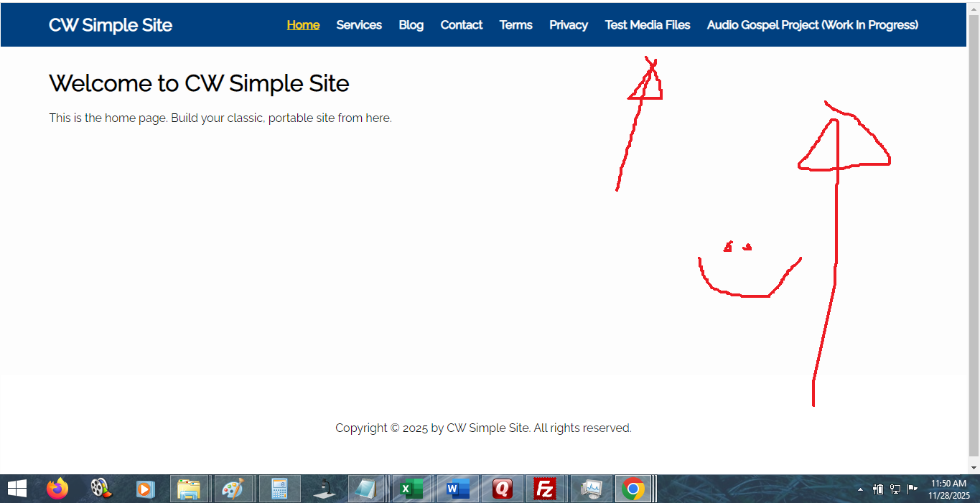
Task: Open the calendar by clicking the clock
Action: 948,489
